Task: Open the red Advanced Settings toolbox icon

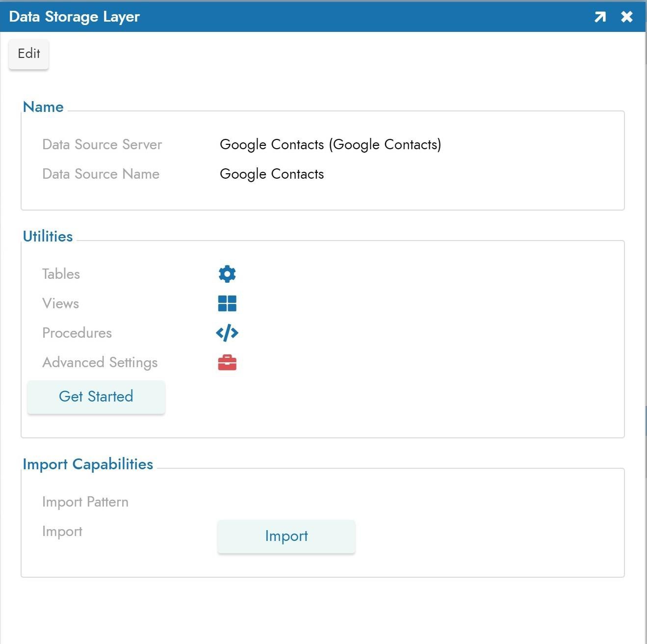Action: [227, 363]
